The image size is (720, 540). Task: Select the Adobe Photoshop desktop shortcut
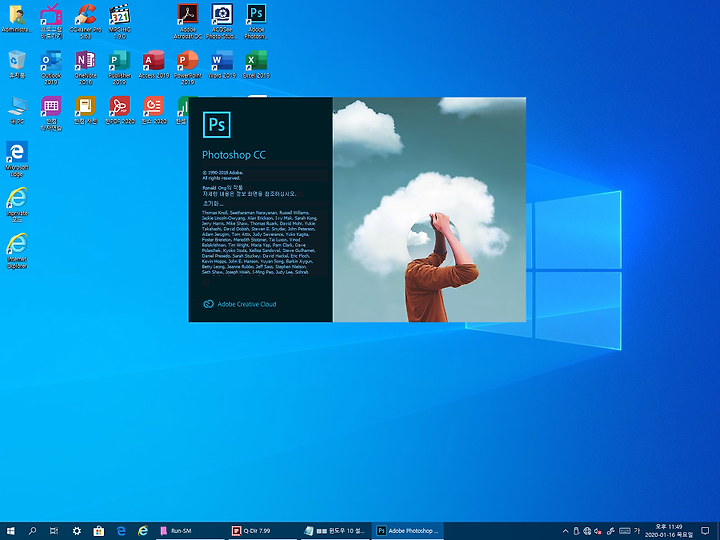[x=256, y=21]
